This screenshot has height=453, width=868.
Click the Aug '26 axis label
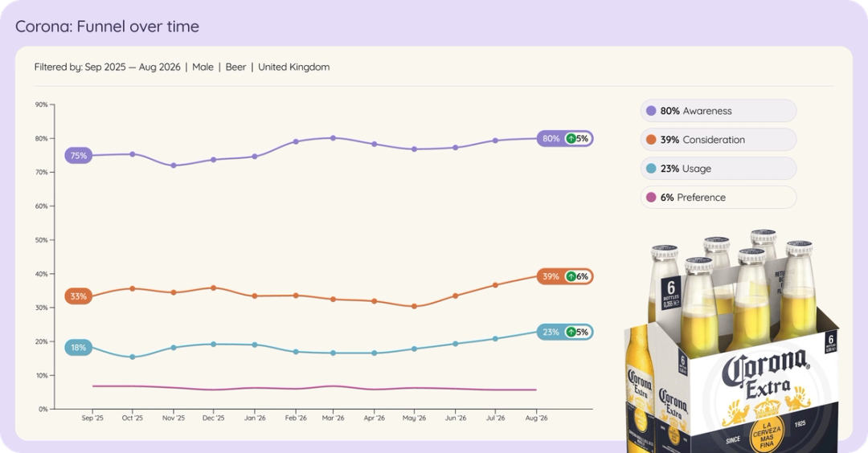coord(536,418)
